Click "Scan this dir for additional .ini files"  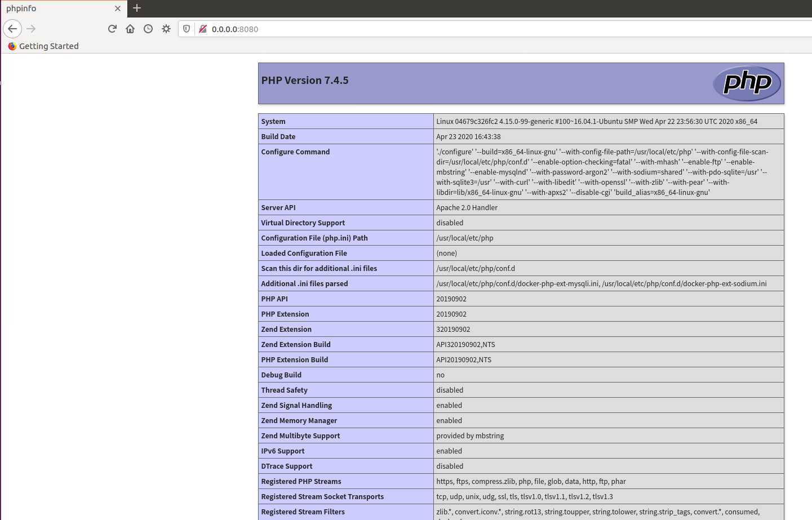pyautogui.click(x=319, y=269)
